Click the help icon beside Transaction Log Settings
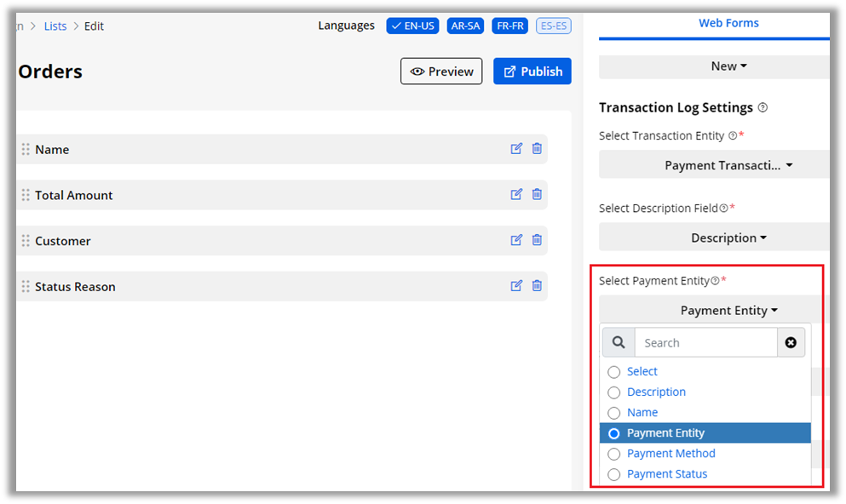 763,108
